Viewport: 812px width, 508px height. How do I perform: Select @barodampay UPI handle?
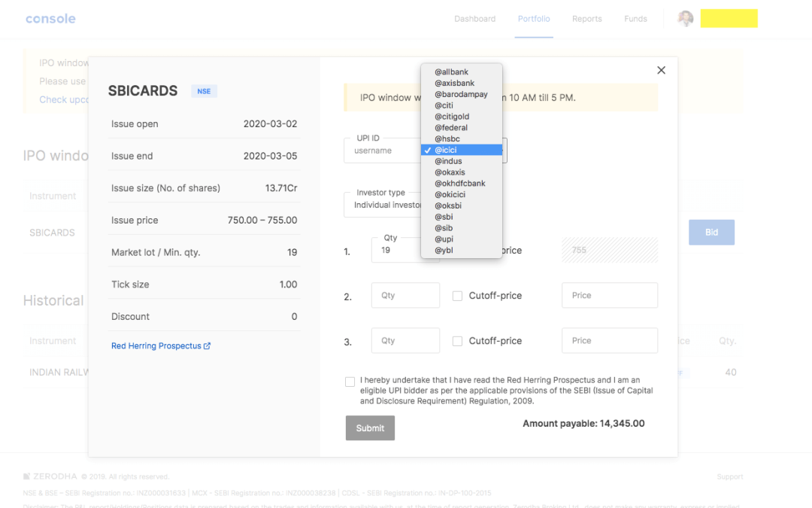click(x=462, y=94)
